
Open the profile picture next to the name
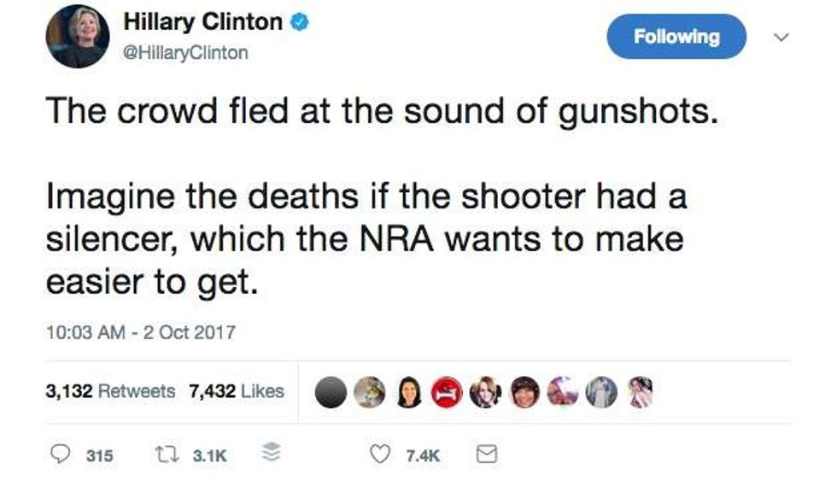coord(78,36)
